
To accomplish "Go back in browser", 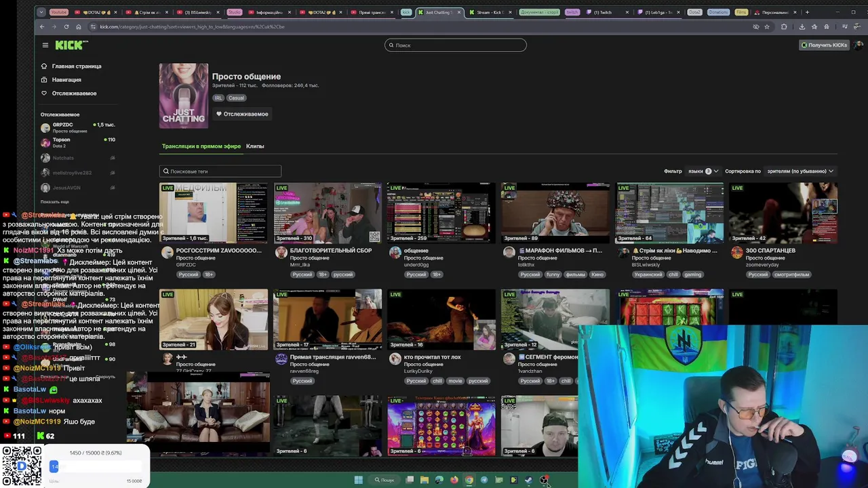I will tap(42, 26).
